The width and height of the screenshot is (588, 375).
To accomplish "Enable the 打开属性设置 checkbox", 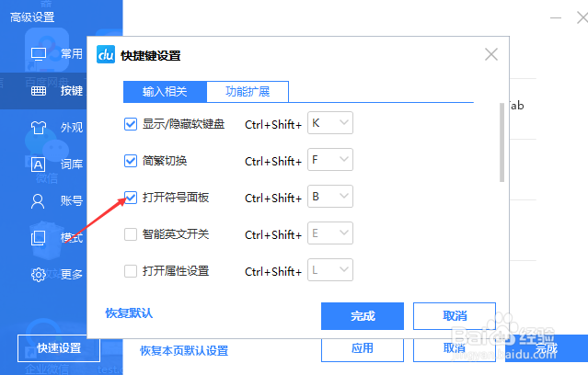I will coord(131,271).
